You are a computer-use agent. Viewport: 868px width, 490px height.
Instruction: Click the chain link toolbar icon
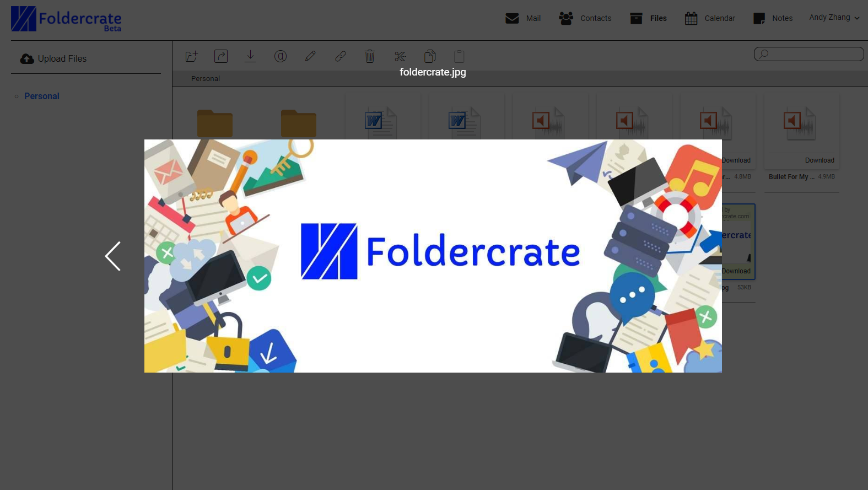[340, 56]
